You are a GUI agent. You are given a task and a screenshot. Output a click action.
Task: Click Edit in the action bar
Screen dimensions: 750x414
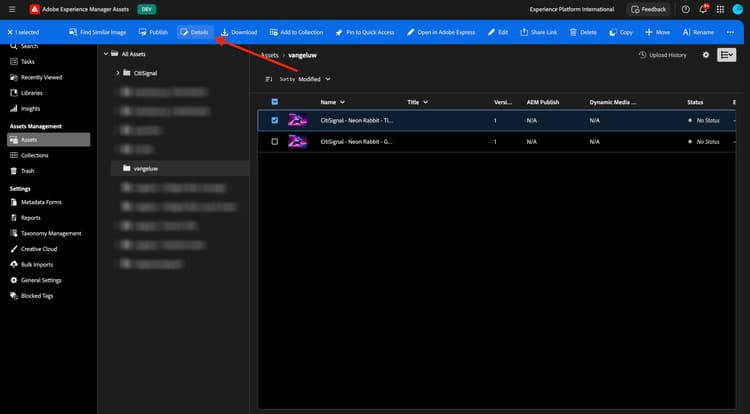(x=498, y=32)
